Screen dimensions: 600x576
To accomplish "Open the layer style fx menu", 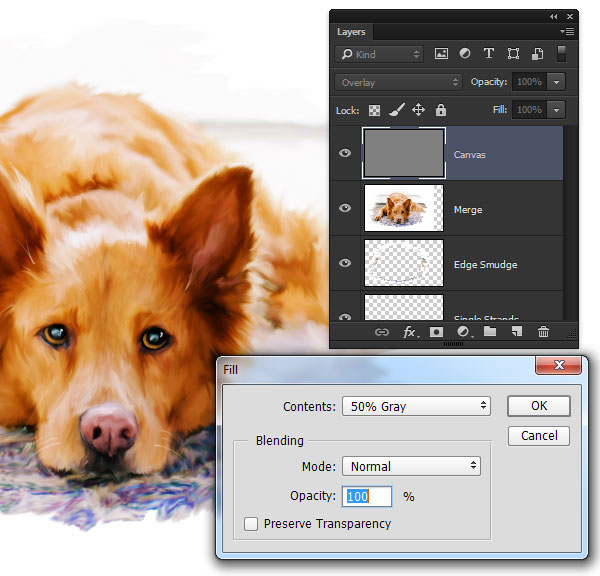I will click(410, 332).
